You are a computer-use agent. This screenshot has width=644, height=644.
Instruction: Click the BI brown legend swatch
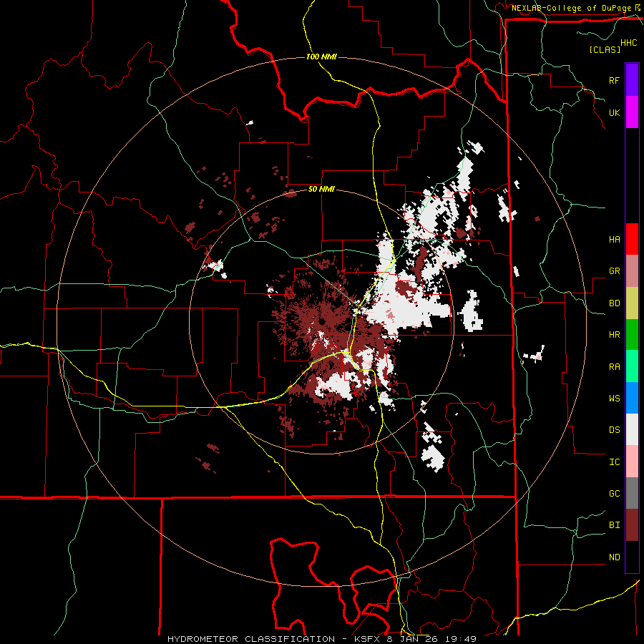pos(632,525)
